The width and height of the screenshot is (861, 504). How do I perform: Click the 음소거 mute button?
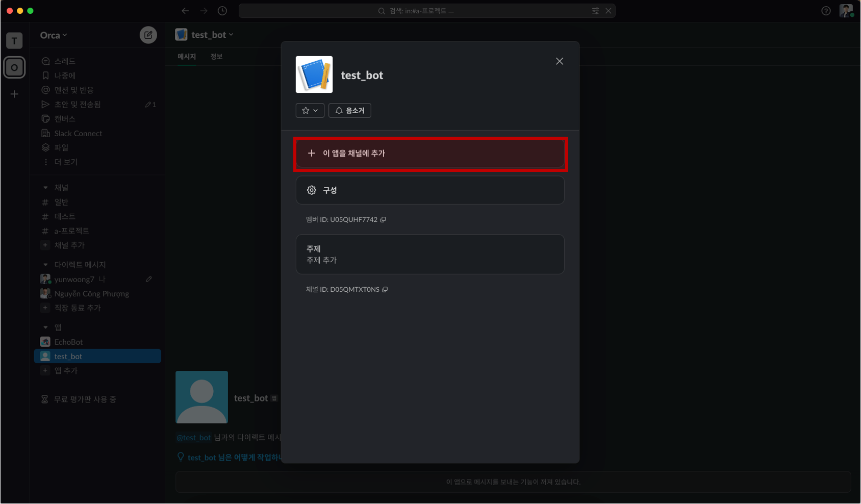tap(350, 110)
